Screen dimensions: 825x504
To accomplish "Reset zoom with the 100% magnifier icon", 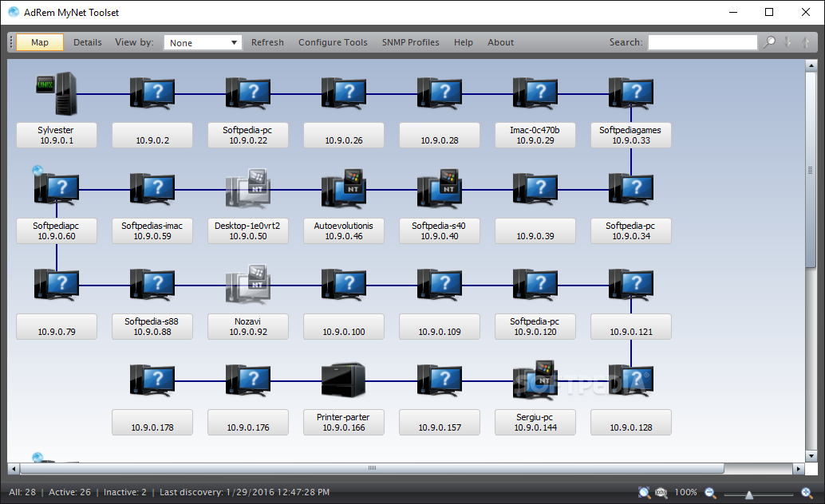I will tap(661, 492).
